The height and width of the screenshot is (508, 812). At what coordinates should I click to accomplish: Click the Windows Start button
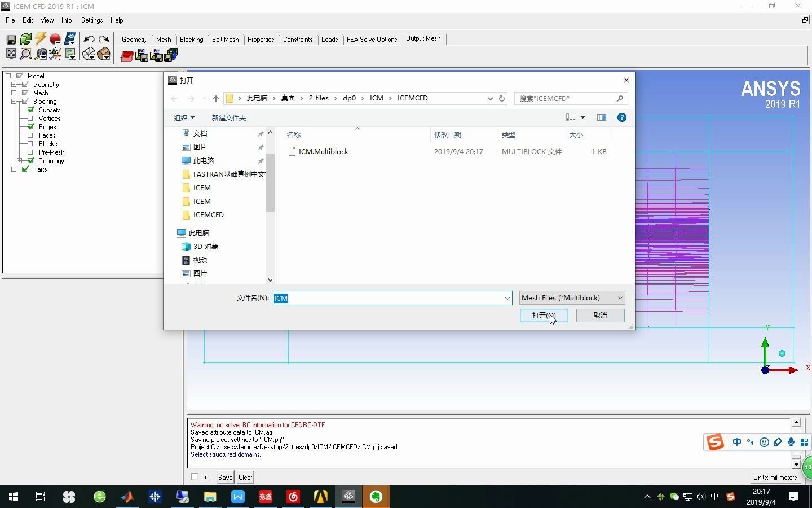13,497
